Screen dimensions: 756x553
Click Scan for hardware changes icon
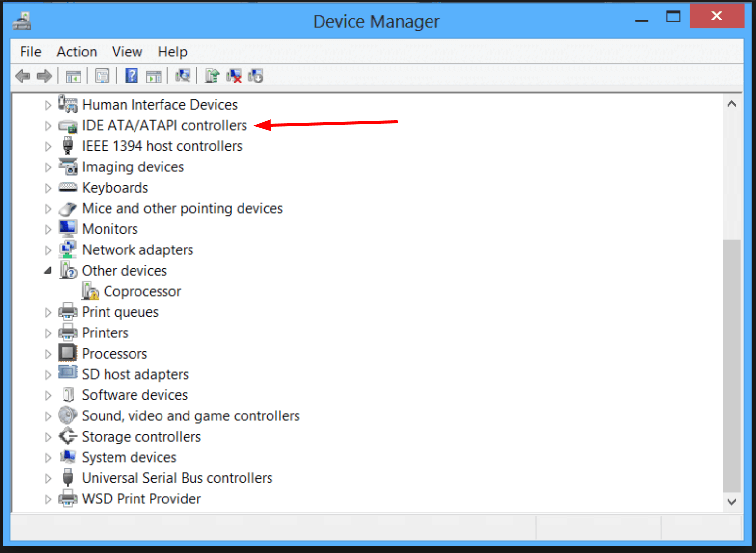pos(183,76)
